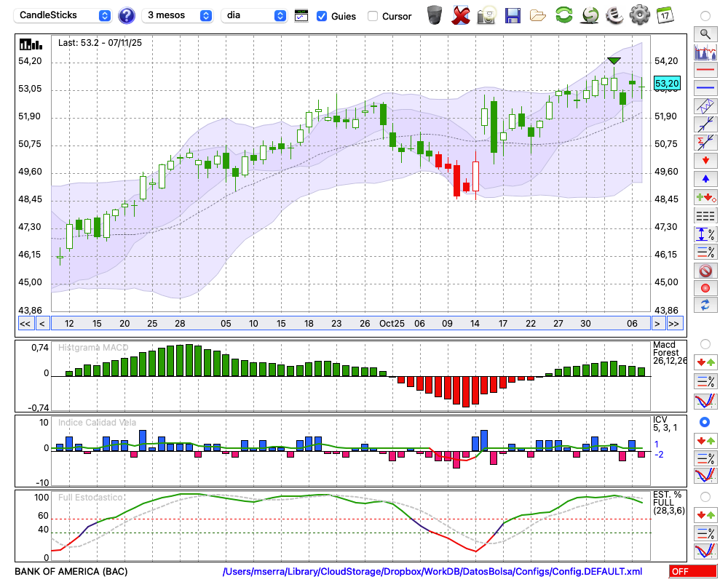Image resolution: width=728 pixels, height=582 pixels.
Task: Click the green refresh arrows icon
Action: click(x=563, y=15)
